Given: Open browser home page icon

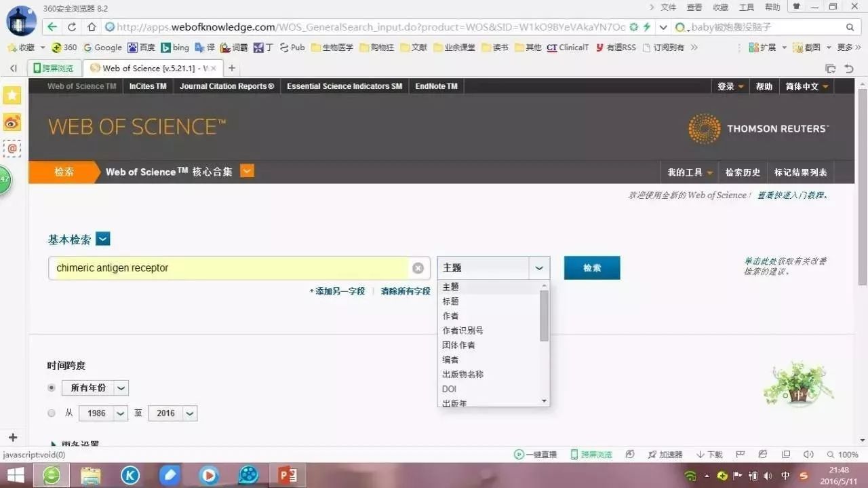Looking at the screenshot, I should click(x=92, y=27).
